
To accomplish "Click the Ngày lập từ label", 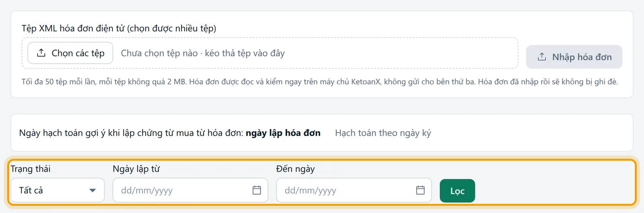I will pos(136,169).
